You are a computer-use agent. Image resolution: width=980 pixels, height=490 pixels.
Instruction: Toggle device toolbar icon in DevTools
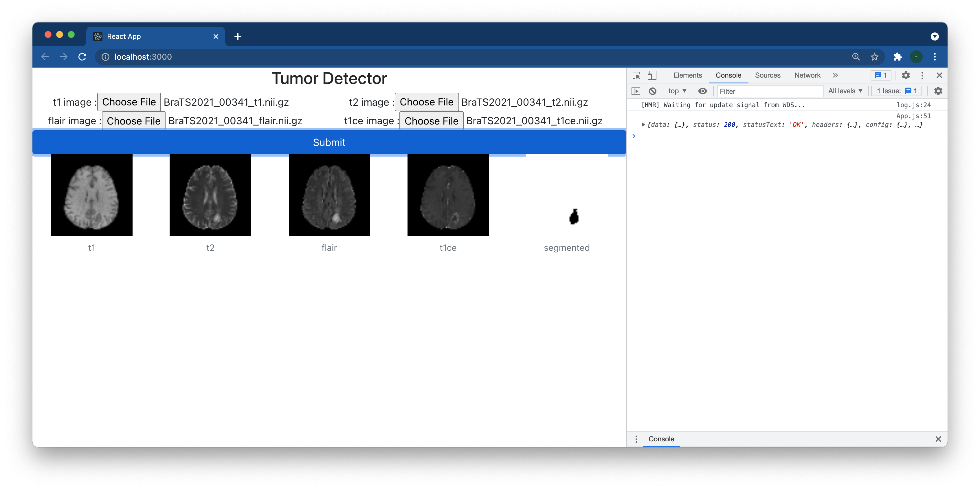(652, 75)
